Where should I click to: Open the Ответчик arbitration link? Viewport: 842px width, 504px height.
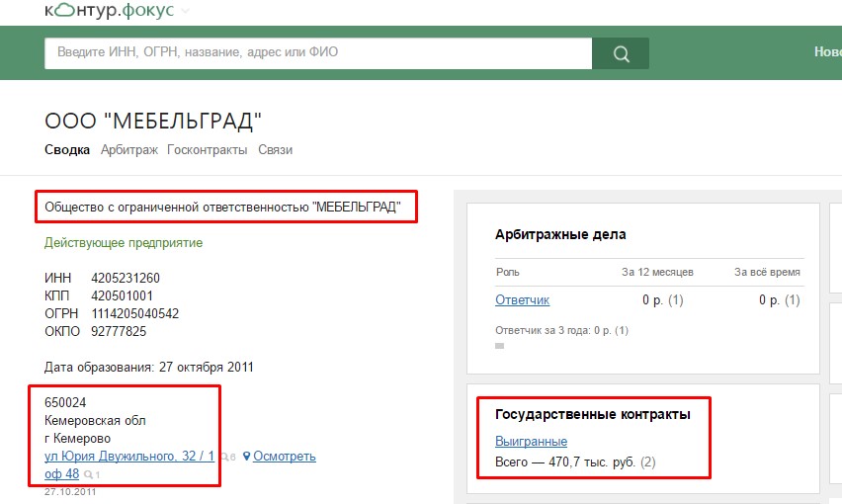[522, 300]
